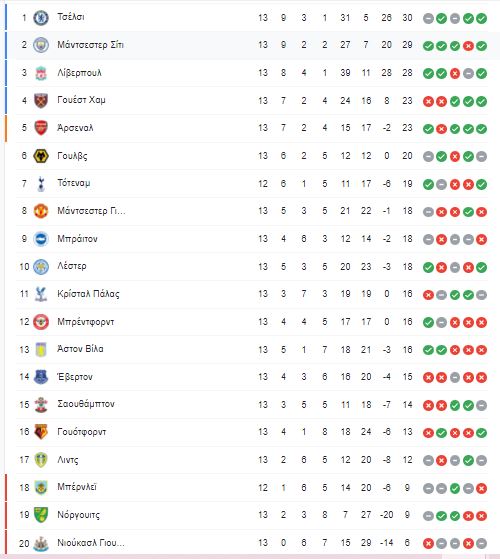Click the West Ham crest icon
Viewport: 500px width, 559px height.
point(41,101)
